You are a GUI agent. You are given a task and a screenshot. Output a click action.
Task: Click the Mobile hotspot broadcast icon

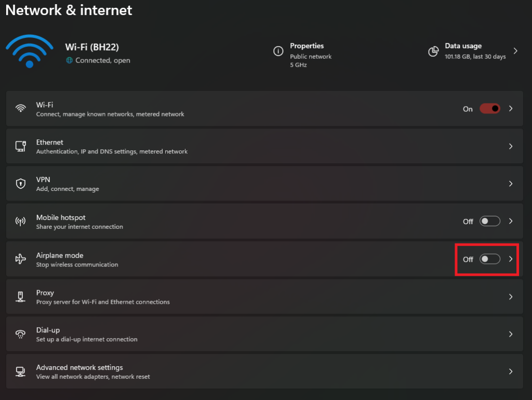[x=21, y=221]
